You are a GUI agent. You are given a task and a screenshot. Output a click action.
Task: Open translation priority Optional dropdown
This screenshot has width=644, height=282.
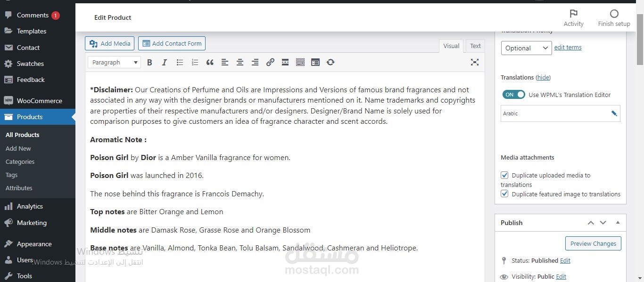pos(526,48)
